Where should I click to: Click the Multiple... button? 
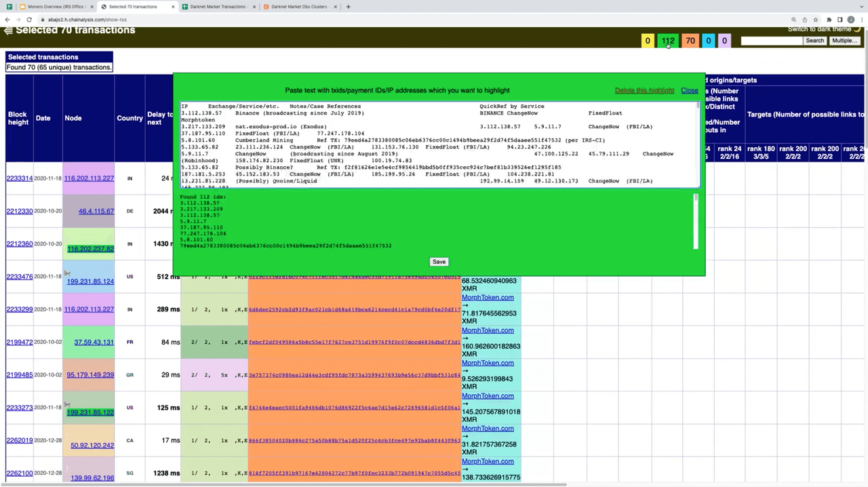tap(844, 41)
